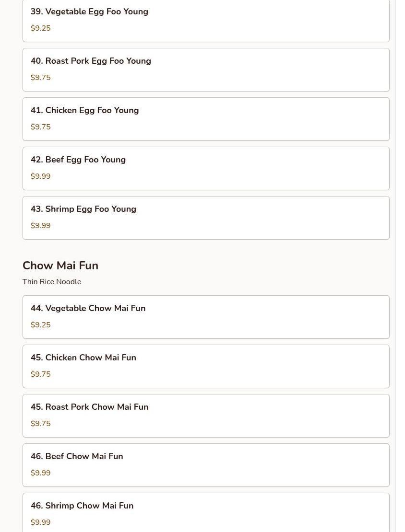Click the $9.25 price under Vegetable Egg Foo Young

click(x=41, y=28)
